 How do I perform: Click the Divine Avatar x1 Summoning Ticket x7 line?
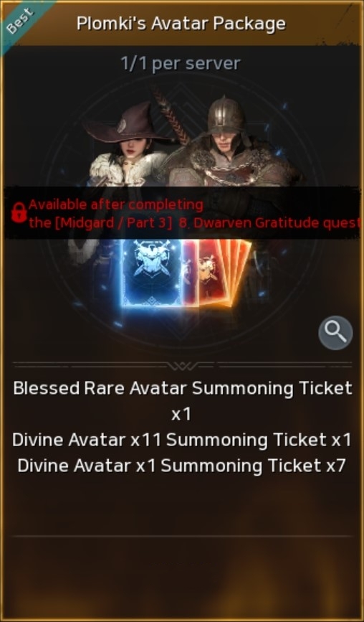182,466
